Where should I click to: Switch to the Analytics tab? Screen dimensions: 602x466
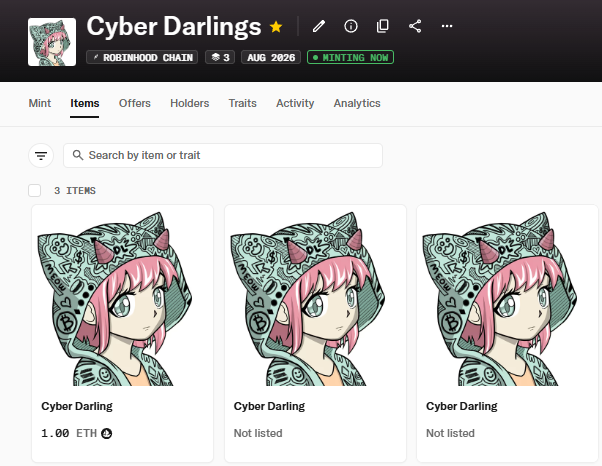tap(357, 103)
